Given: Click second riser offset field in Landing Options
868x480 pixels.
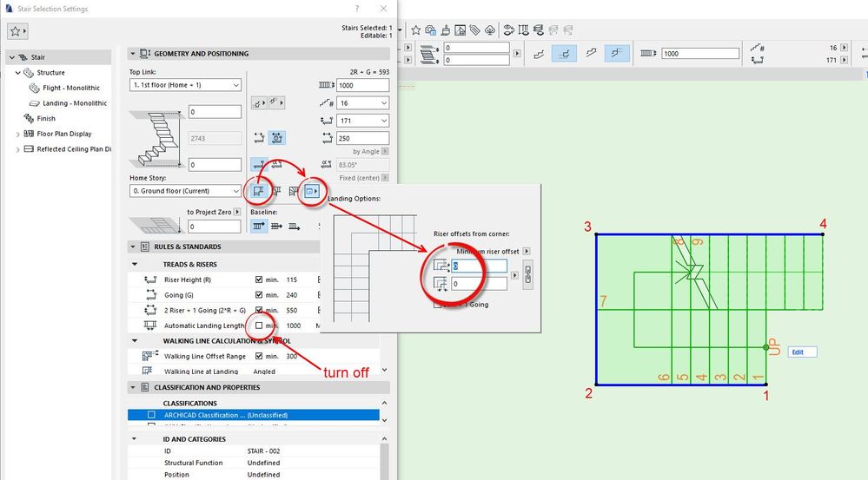Looking at the screenshot, I should coord(479,284).
